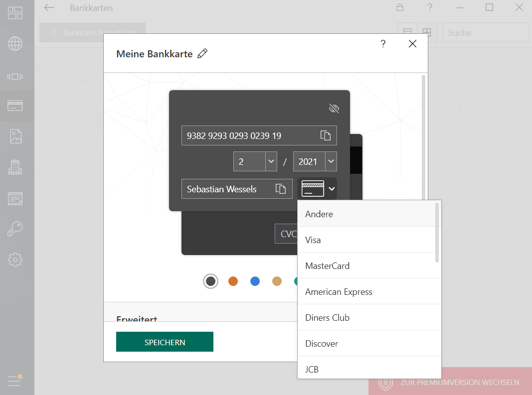Open the notifications menu icon at sidebar bottom
Viewport: 532px width, 395px height.
click(x=15, y=381)
